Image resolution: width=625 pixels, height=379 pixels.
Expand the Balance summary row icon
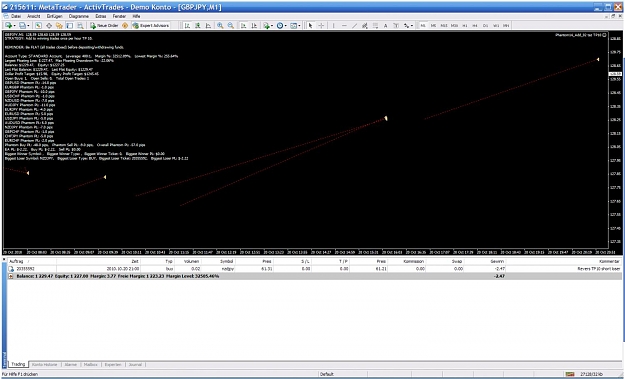coord(11,276)
